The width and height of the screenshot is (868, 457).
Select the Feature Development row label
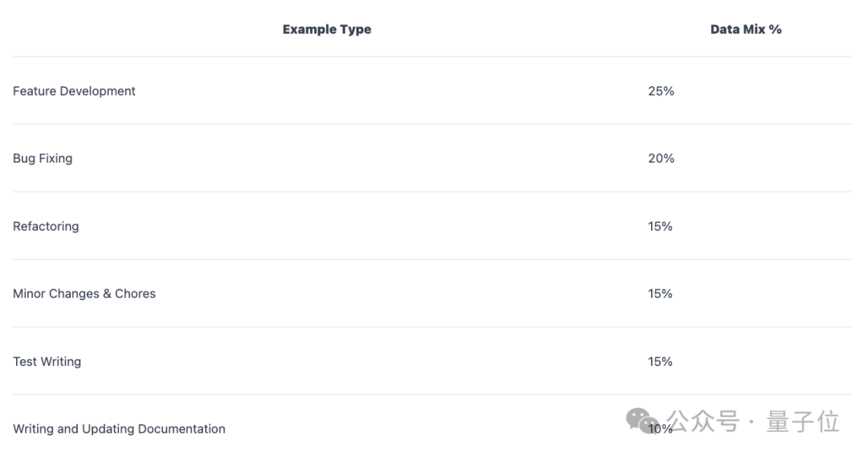point(74,91)
